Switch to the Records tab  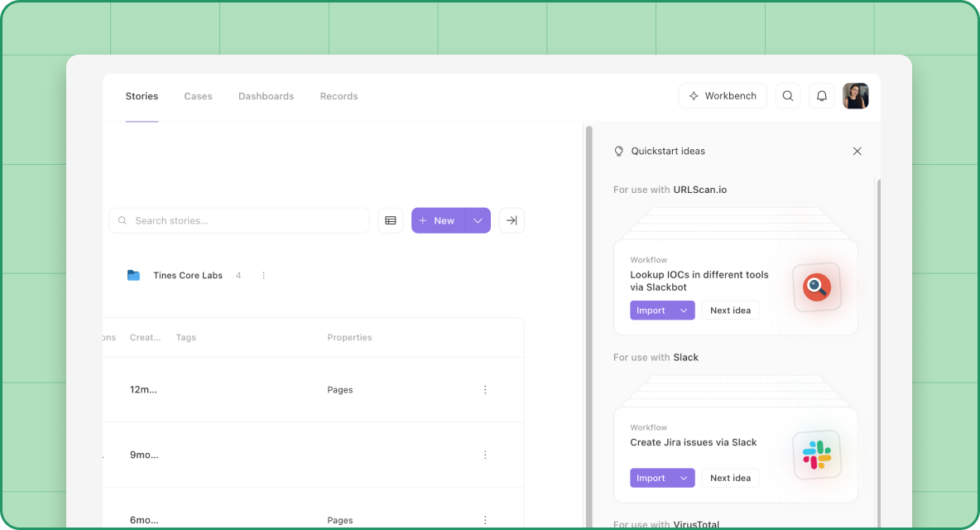pos(339,96)
